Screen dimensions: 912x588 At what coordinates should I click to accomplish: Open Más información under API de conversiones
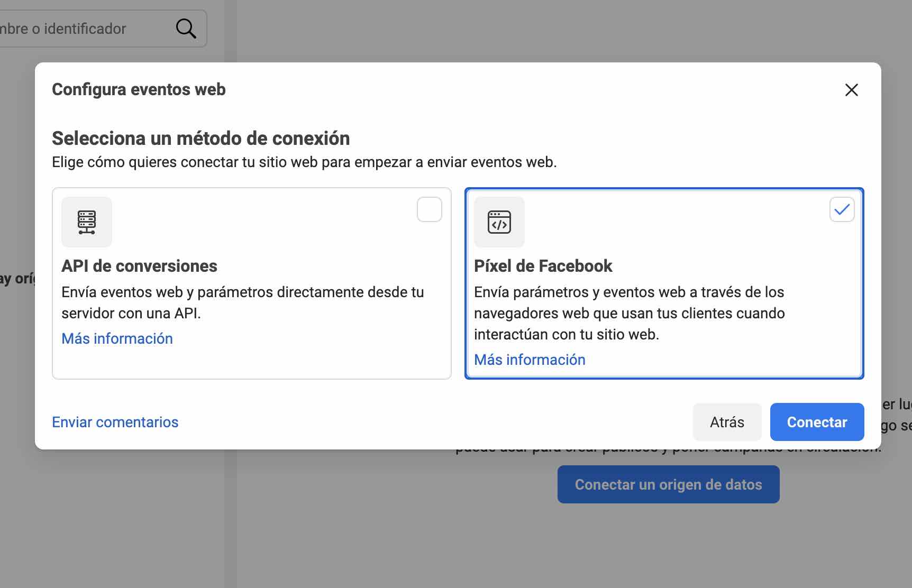click(x=117, y=338)
